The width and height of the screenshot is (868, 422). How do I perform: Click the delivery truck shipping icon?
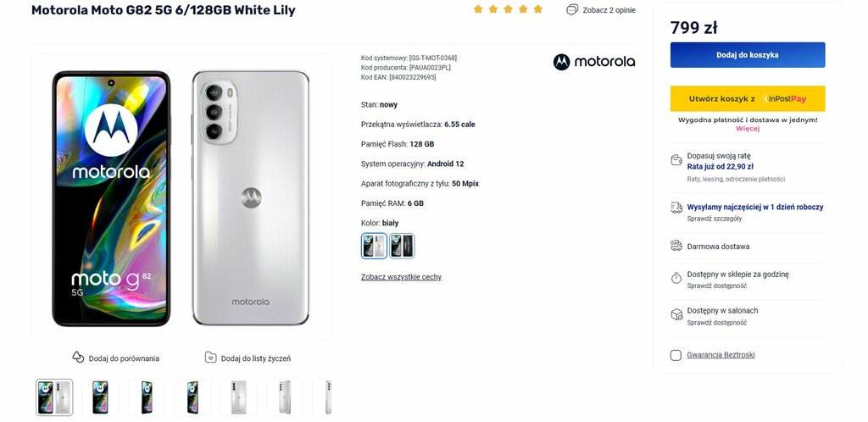[676, 208]
